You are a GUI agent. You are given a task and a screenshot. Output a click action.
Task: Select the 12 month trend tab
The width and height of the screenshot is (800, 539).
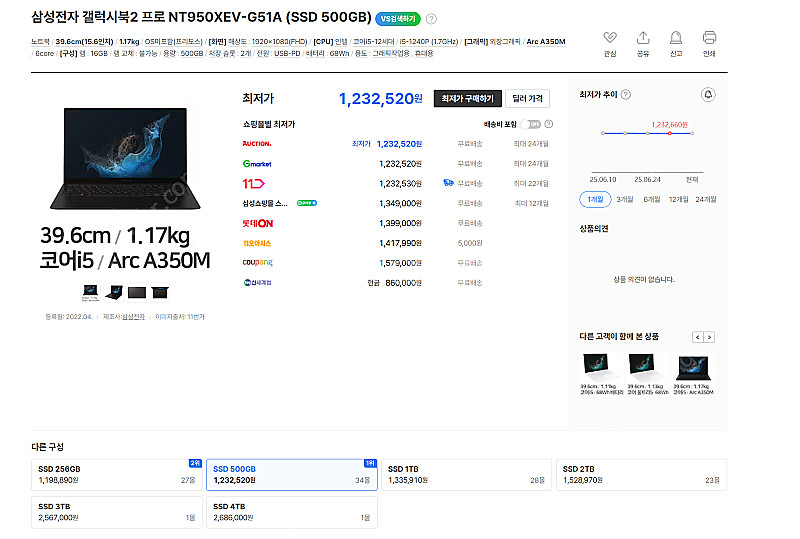point(679,199)
